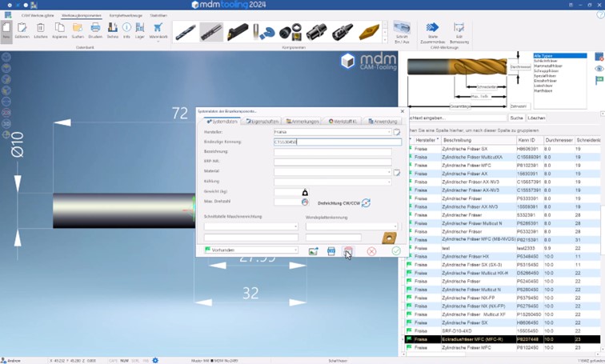The image size is (605, 364).
Task: Click the red cancel circle in dialog
Action: 371,251
